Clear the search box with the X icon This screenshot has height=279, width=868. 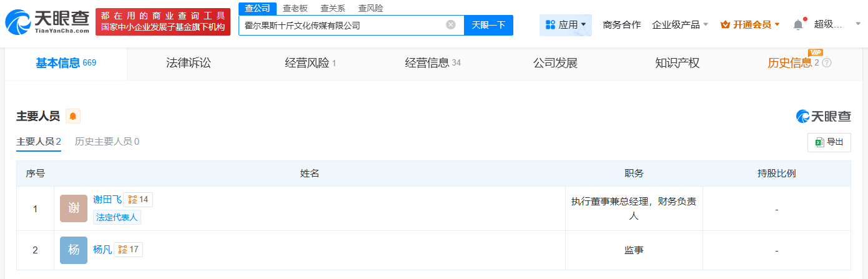(451, 25)
